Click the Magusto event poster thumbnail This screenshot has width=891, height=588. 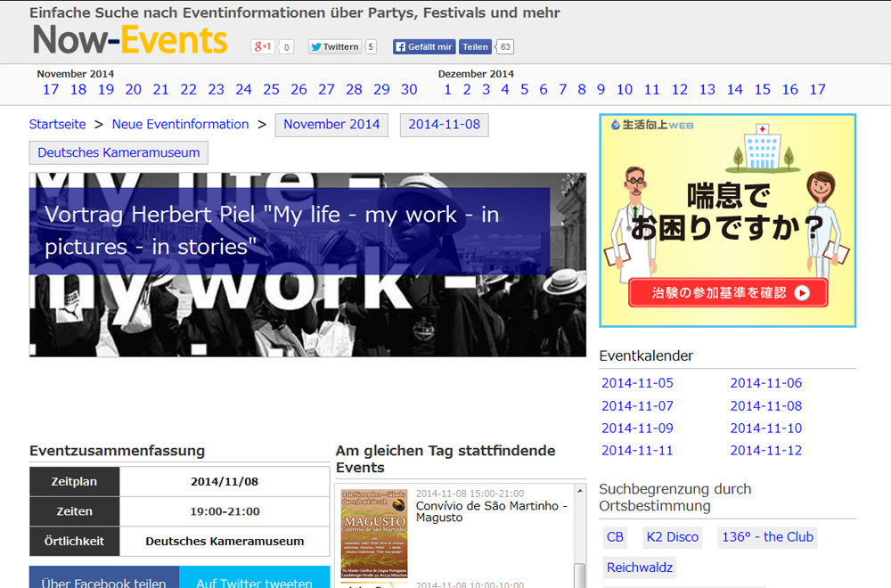pyautogui.click(x=374, y=534)
